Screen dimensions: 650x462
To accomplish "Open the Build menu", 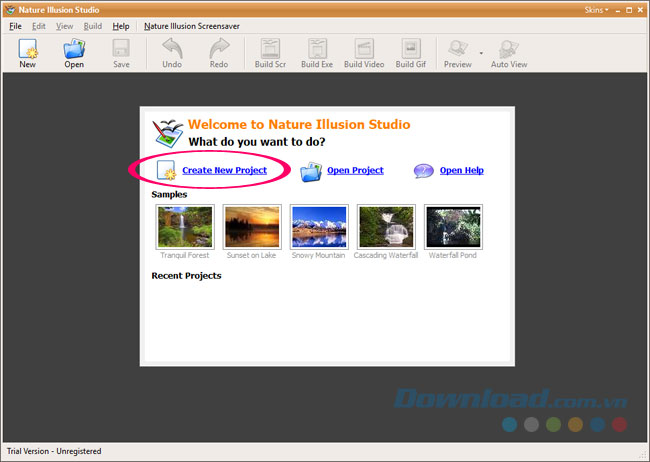I will coord(92,26).
